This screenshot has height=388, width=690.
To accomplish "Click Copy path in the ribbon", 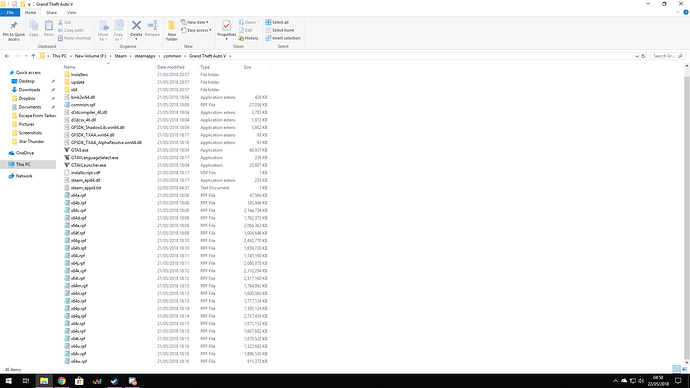I will (70, 30).
